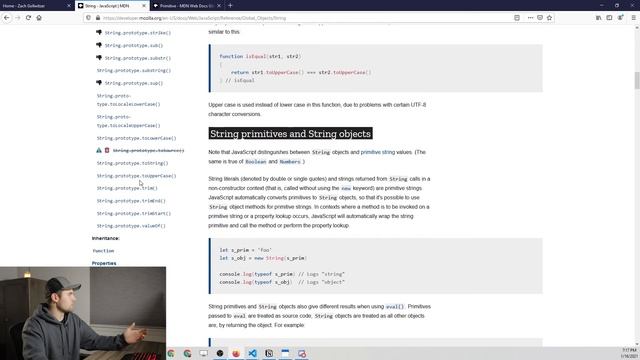Open the browser Home page button
640x360 pixels.
pyautogui.click(x=39, y=18)
